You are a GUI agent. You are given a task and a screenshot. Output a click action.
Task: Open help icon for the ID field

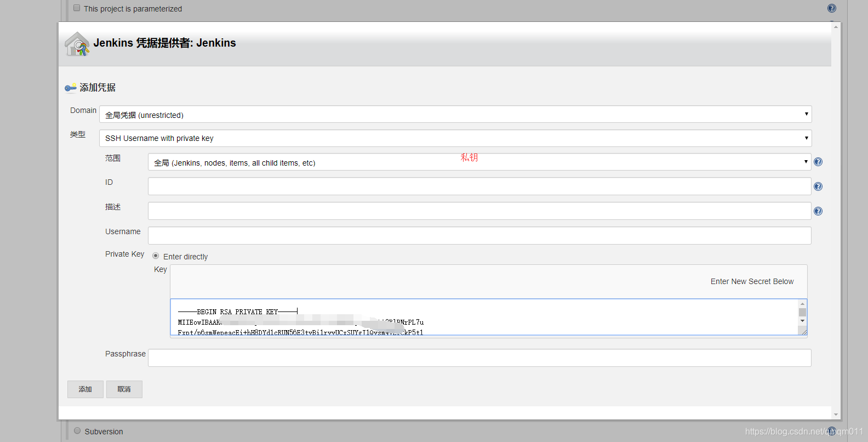click(818, 186)
